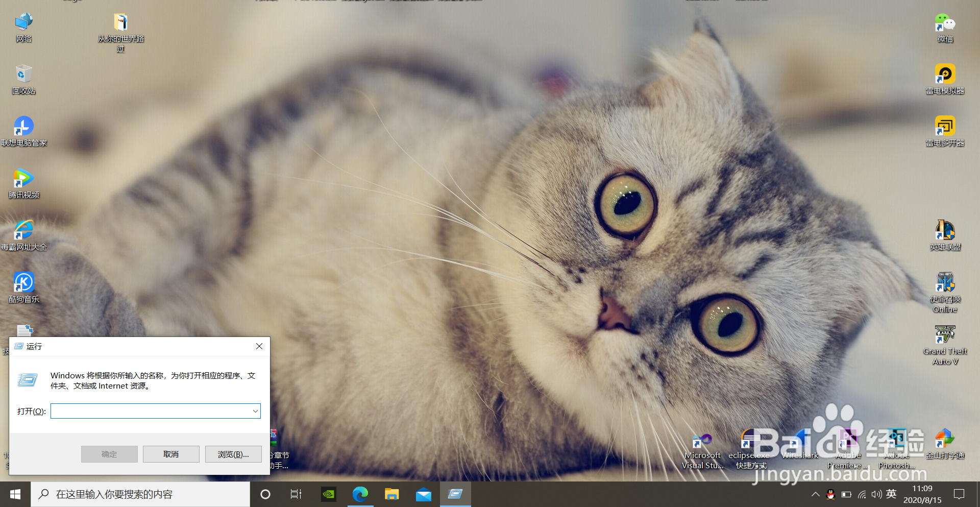
Task: Open the 回收站 recycle bin icon
Action: pos(23,80)
